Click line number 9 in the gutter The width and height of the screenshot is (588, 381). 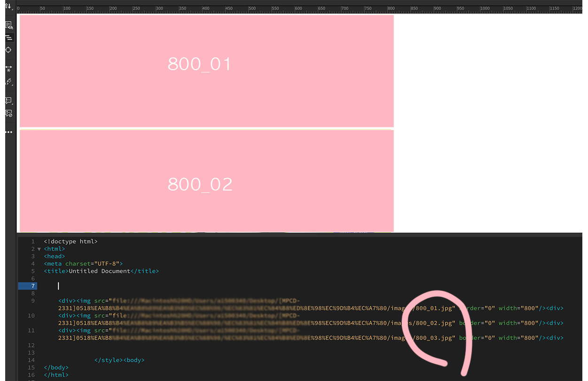(x=33, y=301)
